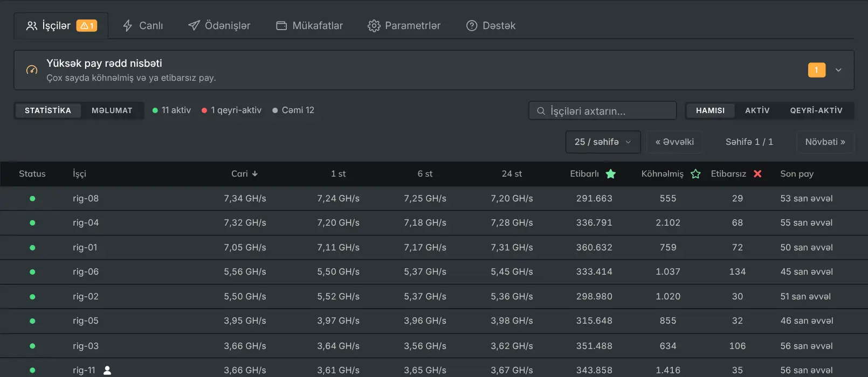The image size is (868, 377).
Task: Click the green star Etibarlı icon
Action: coord(611,174)
